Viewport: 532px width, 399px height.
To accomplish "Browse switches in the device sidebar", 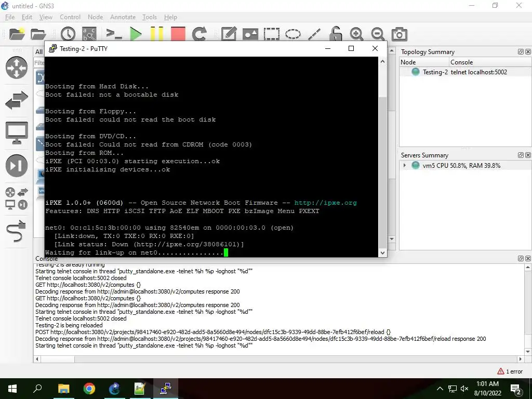I will click(x=16, y=100).
